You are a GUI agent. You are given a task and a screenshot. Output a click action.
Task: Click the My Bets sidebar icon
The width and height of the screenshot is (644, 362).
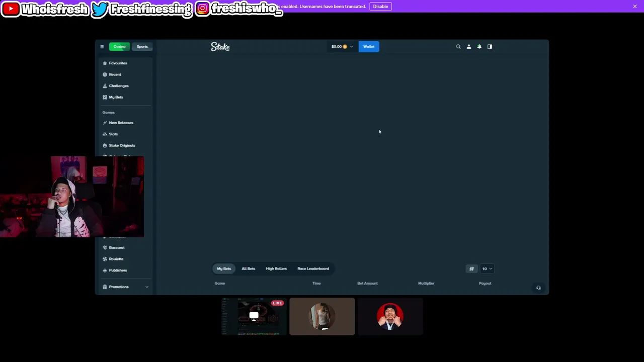(105, 97)
